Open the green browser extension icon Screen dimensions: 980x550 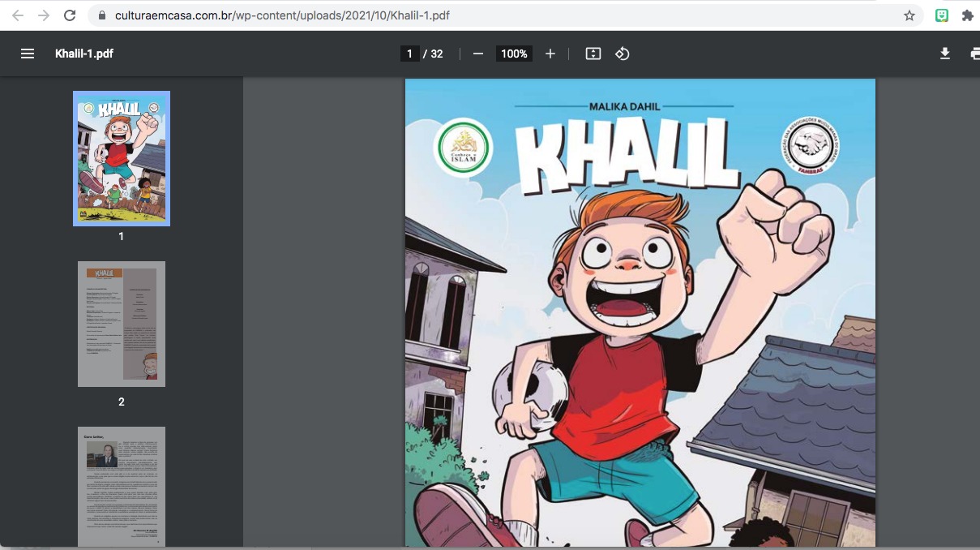(942, 15)
